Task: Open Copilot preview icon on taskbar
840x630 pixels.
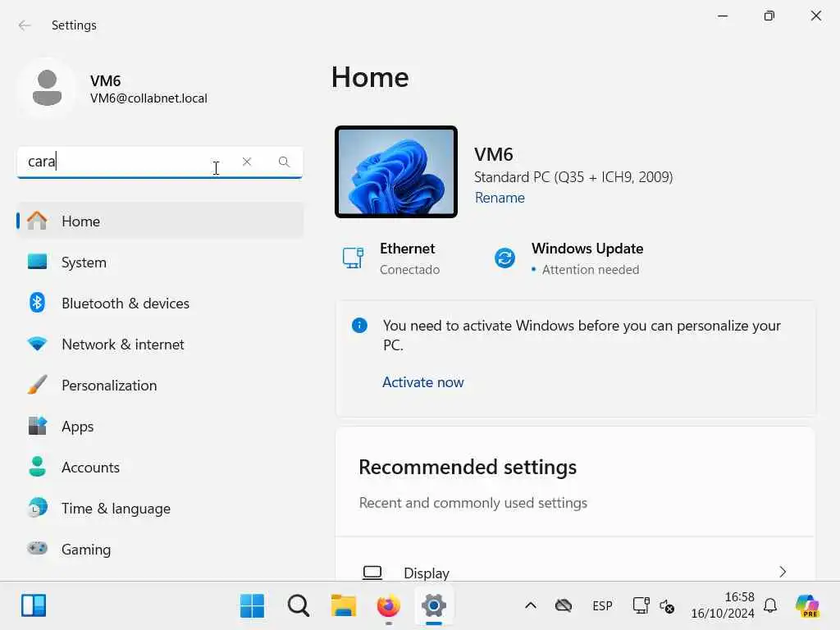Action: coord(808,605)
